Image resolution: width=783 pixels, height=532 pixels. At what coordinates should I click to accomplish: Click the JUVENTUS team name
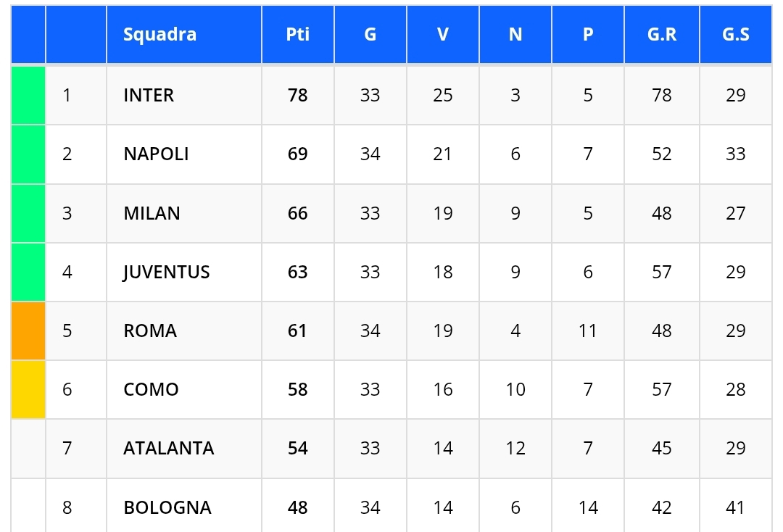click(x=166, y=272)
